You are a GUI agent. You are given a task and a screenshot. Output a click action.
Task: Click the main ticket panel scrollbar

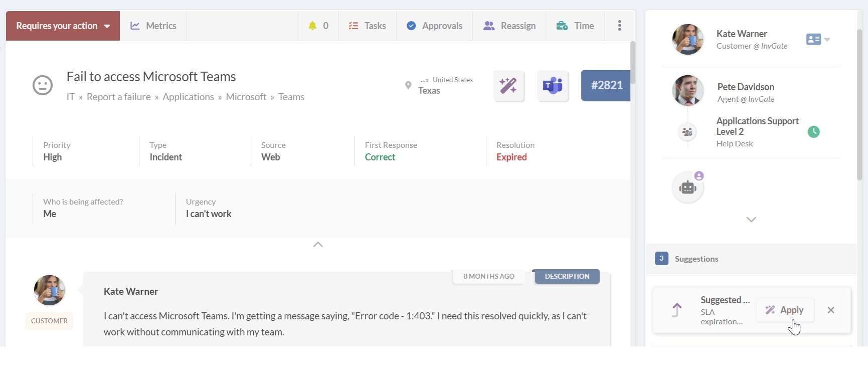tap(633, 63)
